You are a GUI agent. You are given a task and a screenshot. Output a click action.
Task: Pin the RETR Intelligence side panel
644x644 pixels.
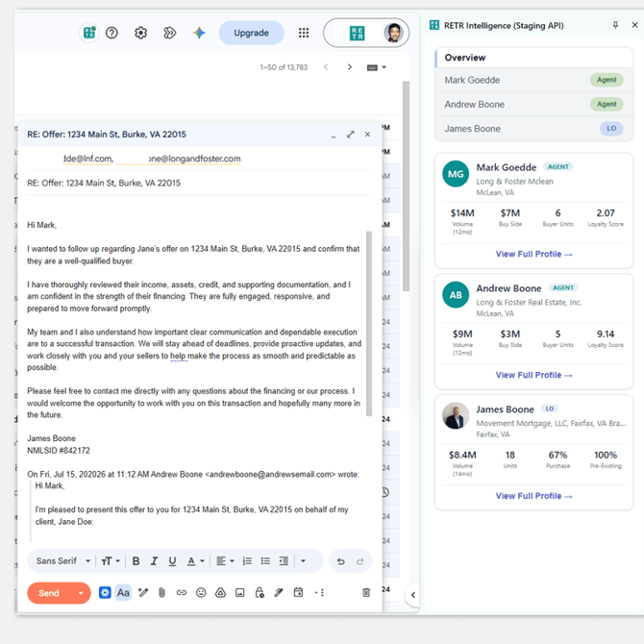(615, 25)
